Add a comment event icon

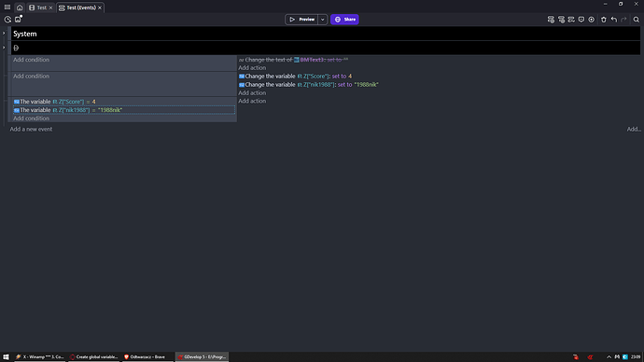581,20
